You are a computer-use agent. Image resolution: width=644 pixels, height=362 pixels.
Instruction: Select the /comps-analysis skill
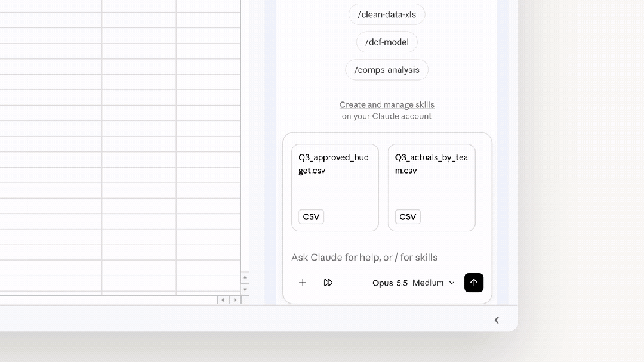387,70
